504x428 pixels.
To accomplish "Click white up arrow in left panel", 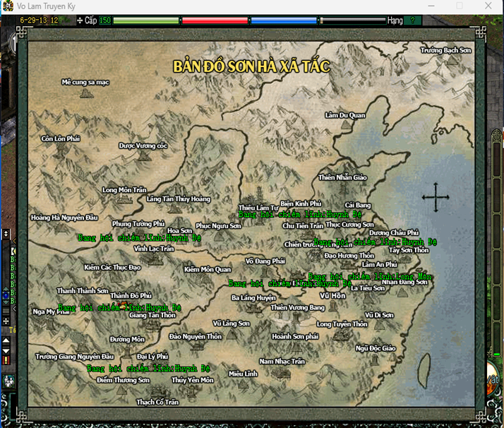I will coord(6,340).
